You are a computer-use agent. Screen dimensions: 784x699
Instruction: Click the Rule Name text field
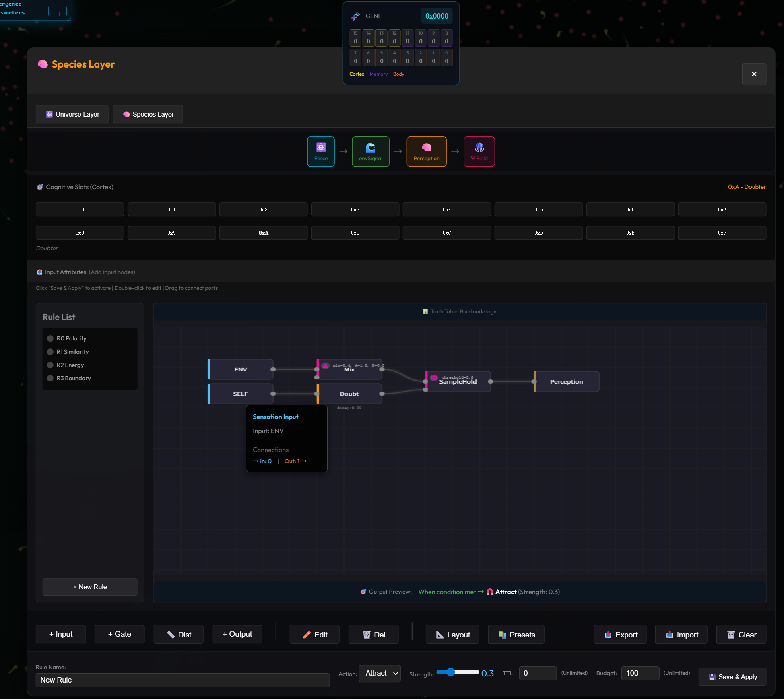coord(183,680)
